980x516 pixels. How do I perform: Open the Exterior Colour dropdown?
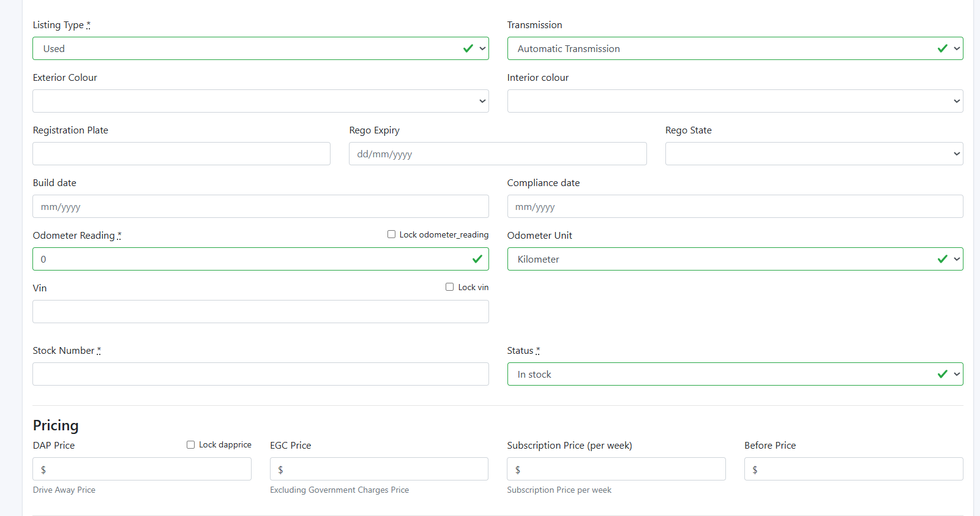tap(260, 101)
